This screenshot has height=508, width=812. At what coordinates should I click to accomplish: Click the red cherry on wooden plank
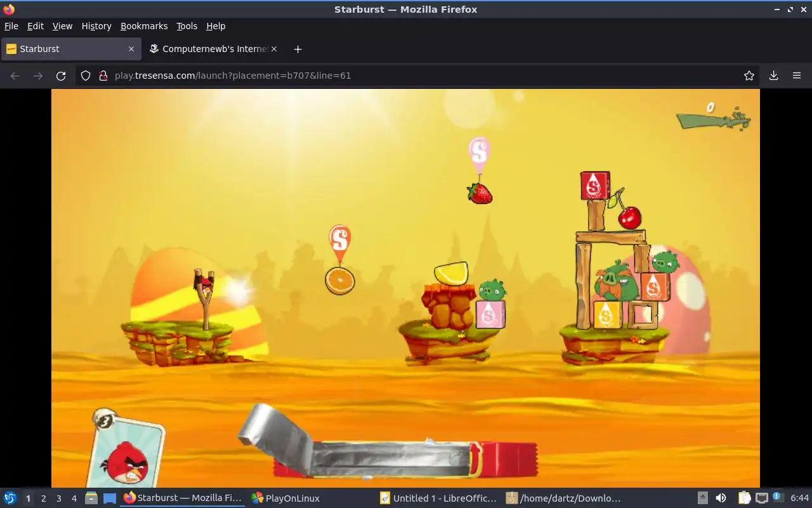pyautogui.click(x=630, y=218)
